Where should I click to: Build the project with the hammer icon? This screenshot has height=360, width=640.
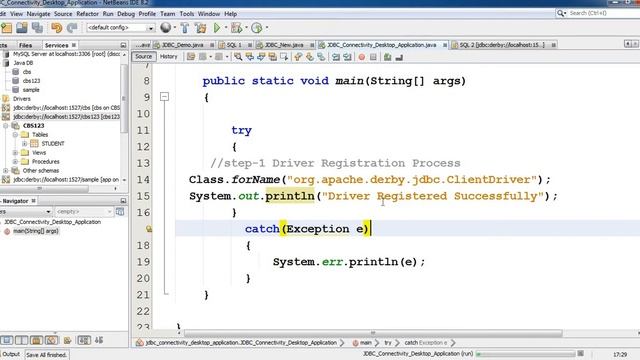pyautogui.click(x=185, y=28)
